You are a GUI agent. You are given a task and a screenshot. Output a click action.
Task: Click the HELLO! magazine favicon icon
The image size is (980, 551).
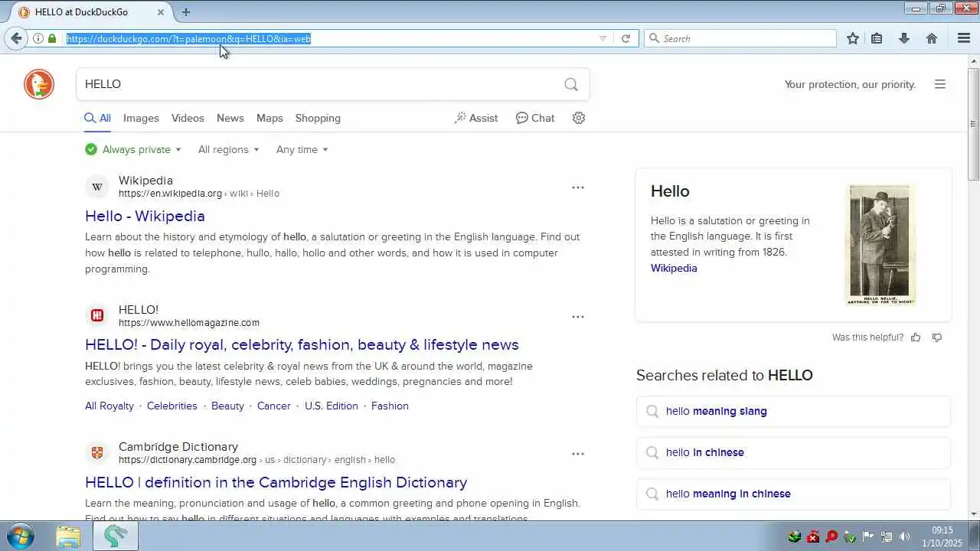point(97,315)
